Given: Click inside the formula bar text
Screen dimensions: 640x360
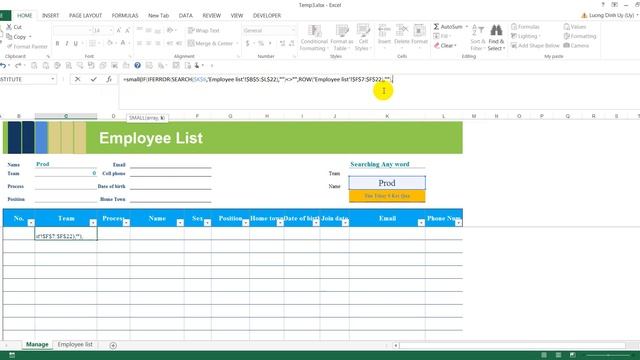Looking at the screenshot, I should click(257, 79).
